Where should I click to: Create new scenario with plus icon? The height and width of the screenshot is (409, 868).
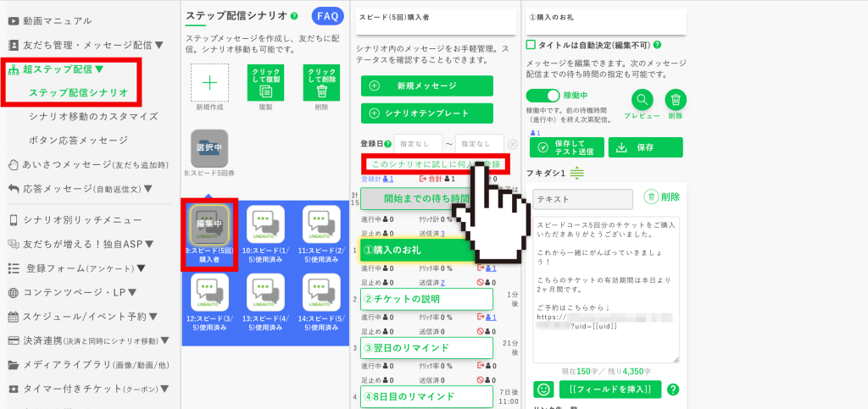tap(210, 83)
